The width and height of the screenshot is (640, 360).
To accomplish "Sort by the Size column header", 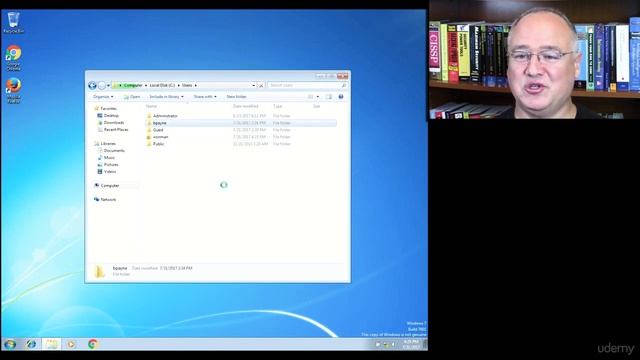I will tap(316, 106).
